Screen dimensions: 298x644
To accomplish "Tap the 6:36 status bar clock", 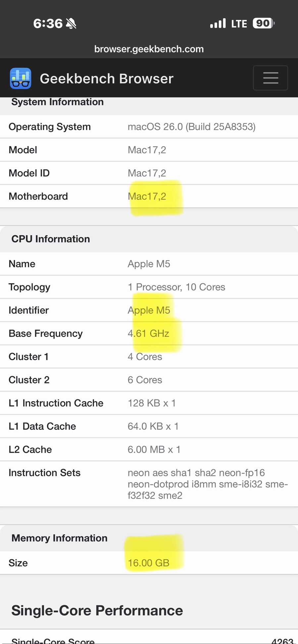I will click(x=48, y=24).
